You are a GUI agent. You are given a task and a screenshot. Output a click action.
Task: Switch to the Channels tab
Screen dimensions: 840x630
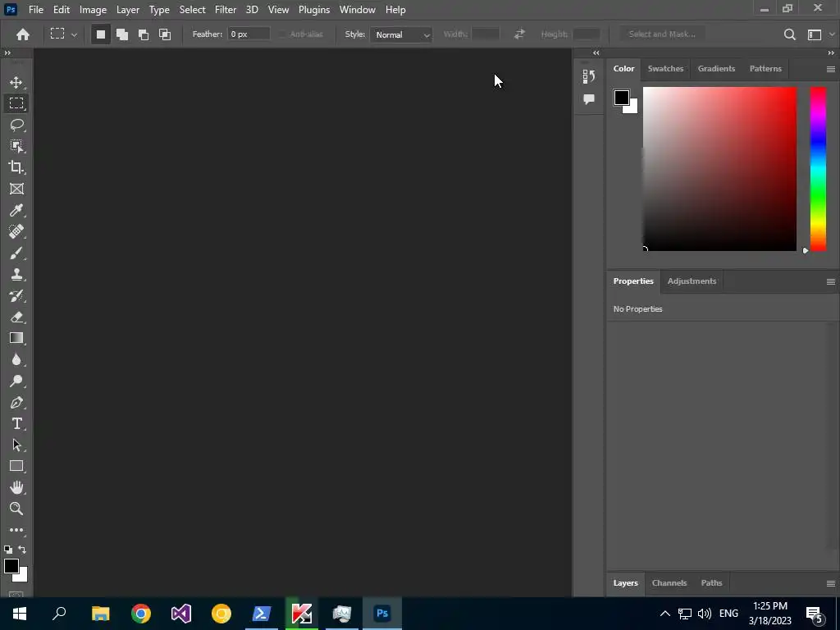coord(669,583)
